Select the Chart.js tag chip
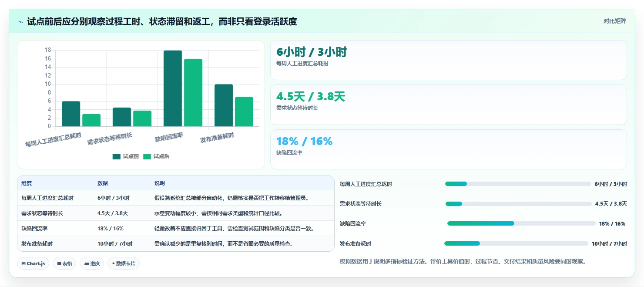 tap(33, 263)
